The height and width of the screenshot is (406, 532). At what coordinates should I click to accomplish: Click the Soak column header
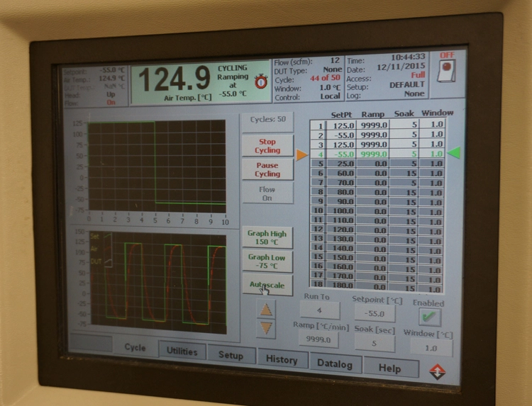tap(404, 113)
